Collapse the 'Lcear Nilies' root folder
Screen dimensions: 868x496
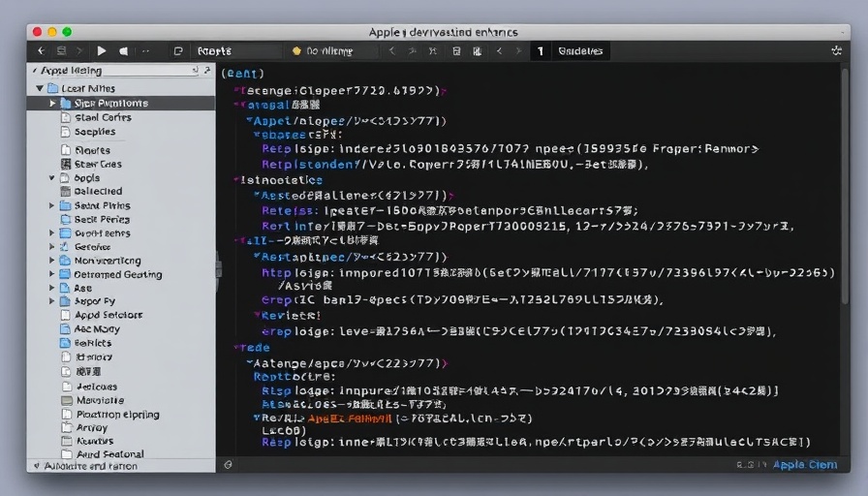[x=40, y=88]
